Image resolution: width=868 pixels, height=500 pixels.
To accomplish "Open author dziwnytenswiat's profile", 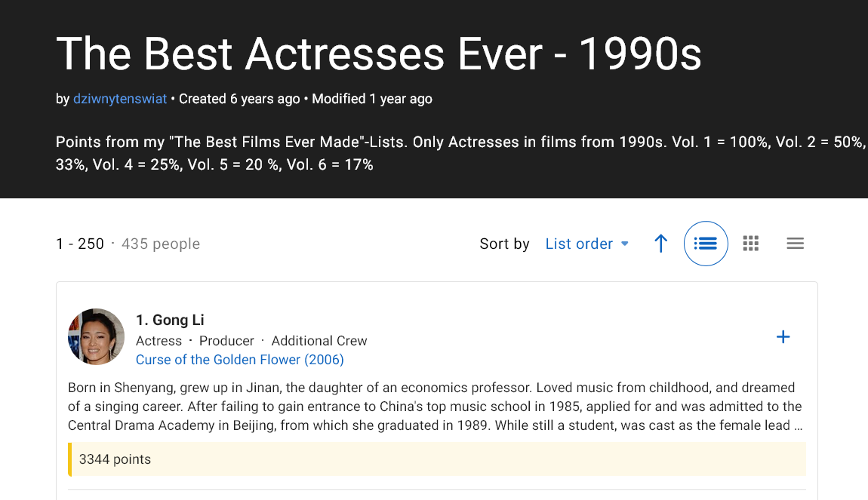I will point(120,99).
